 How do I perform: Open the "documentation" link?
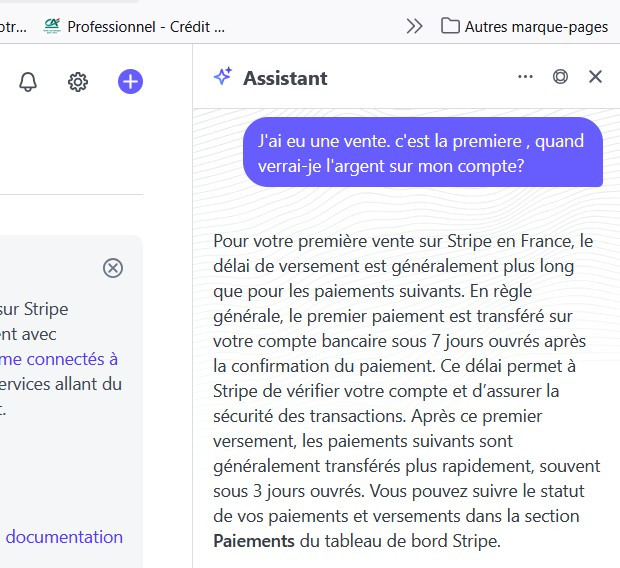[64, 537]
